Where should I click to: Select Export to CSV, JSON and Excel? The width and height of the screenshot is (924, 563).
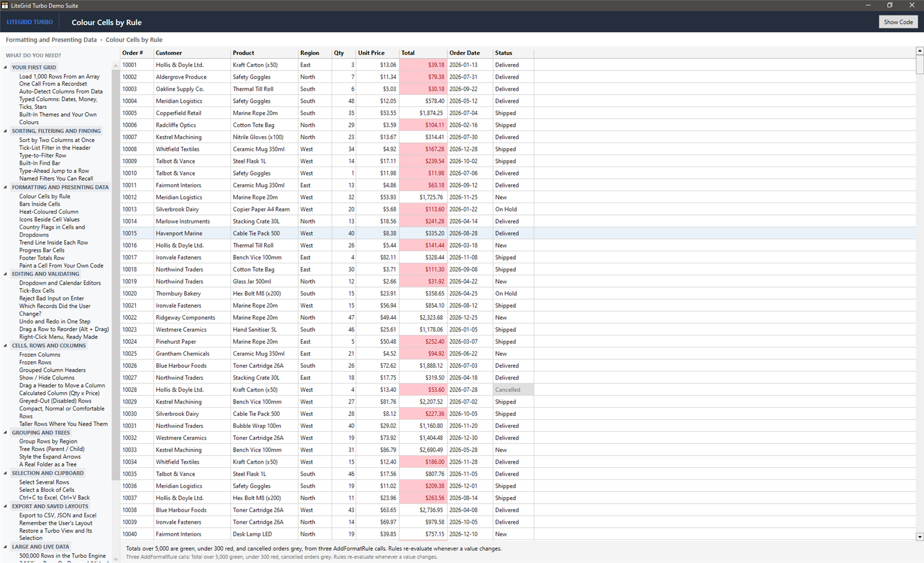[x=58, y=515]
